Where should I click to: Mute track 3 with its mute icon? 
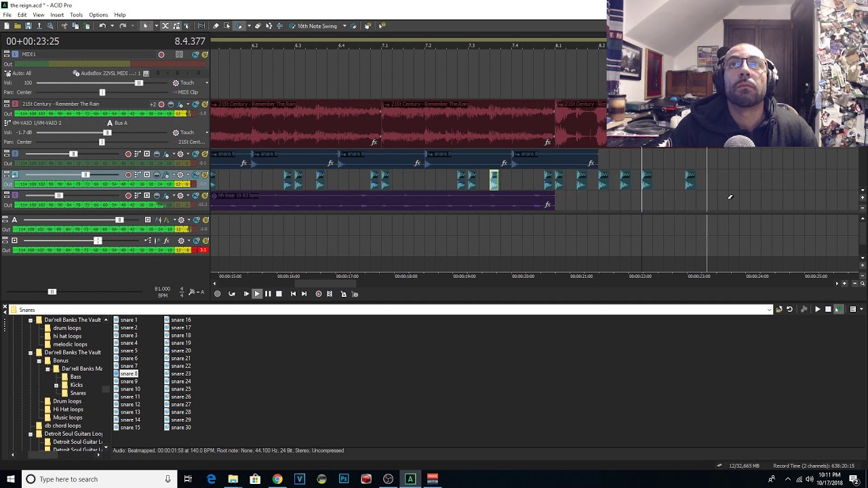195,154
